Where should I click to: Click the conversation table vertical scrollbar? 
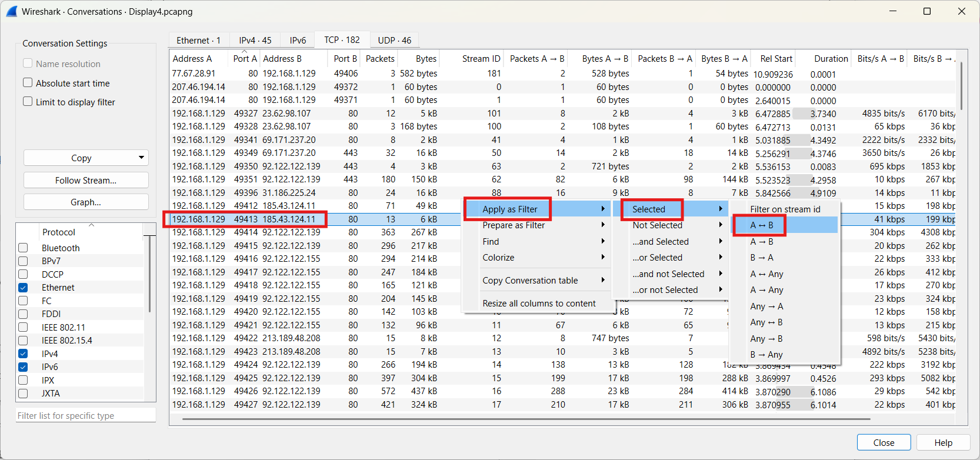coord(962,85)
